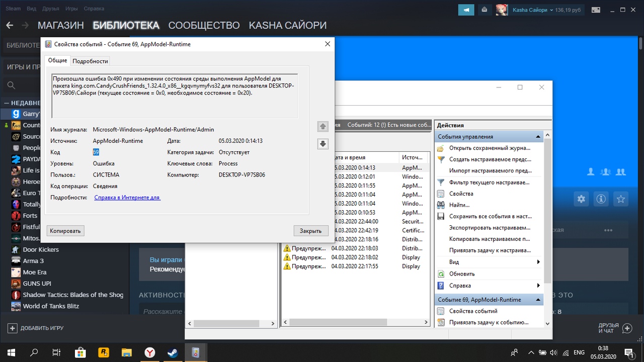Collapse Событие 69, AppModel-Runtime actions section
644x362 pixels.
[539, 300]
